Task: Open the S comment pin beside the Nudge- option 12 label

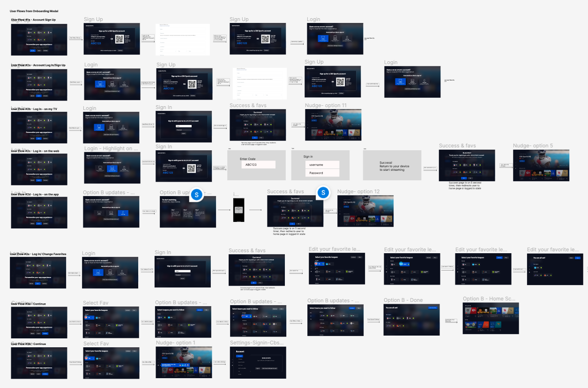Action: (323, 193)
